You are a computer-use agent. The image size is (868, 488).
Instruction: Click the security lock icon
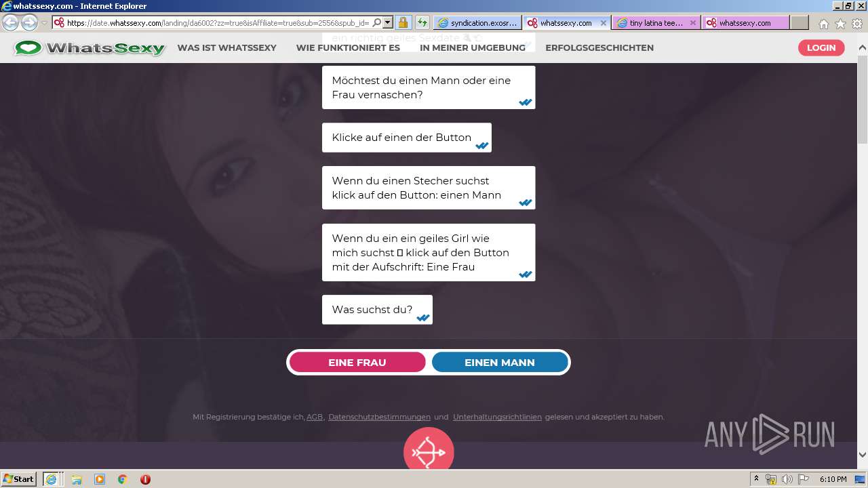[x=403, y=22]
